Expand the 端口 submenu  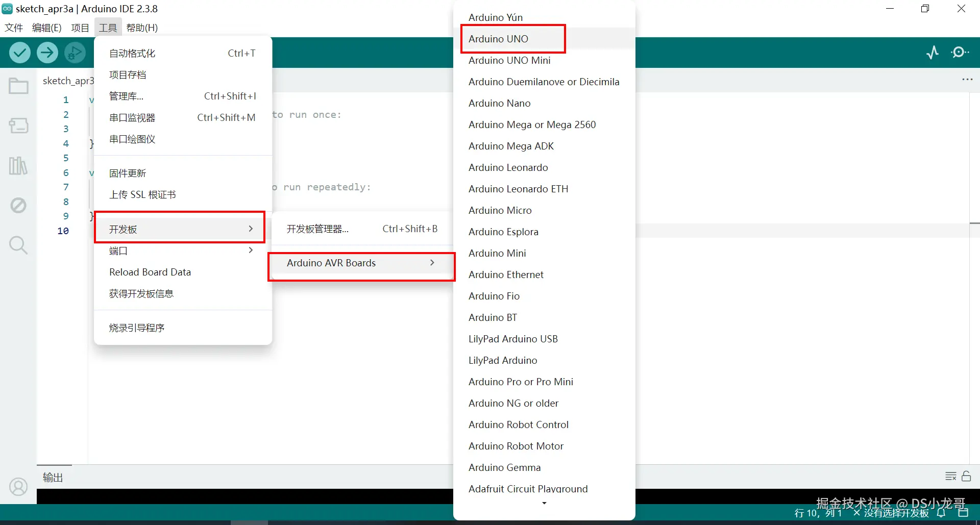click(x=183, y=251)
